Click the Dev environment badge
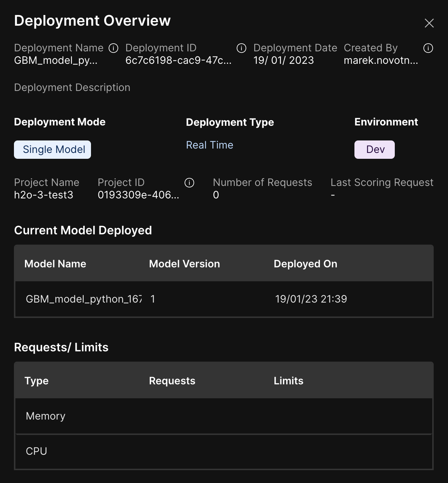Viewport: 448px width, 483px height. pyautogui.click(x=374, y=150)
